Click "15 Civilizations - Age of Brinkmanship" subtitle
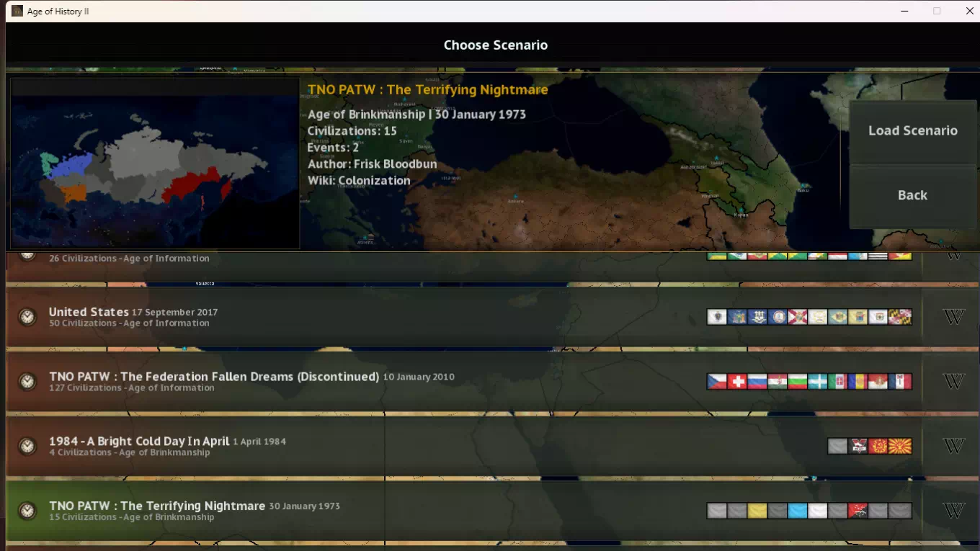This screenshot has width=980, height=551. pos(132,517)
